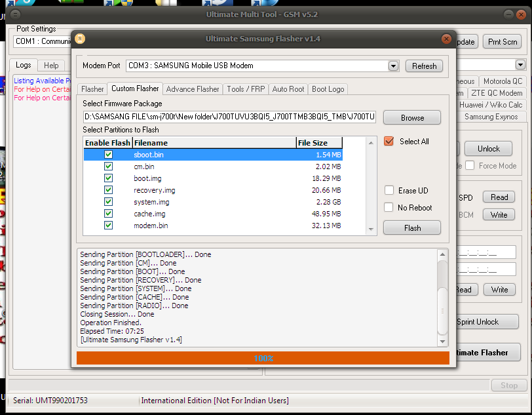
Task: Open the Tools / FRP tab
Action: tap(246, 89)
